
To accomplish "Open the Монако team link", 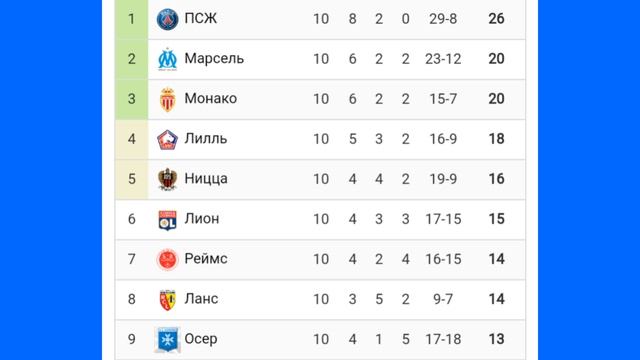I will pyautogui.click(x=210, y=98).
